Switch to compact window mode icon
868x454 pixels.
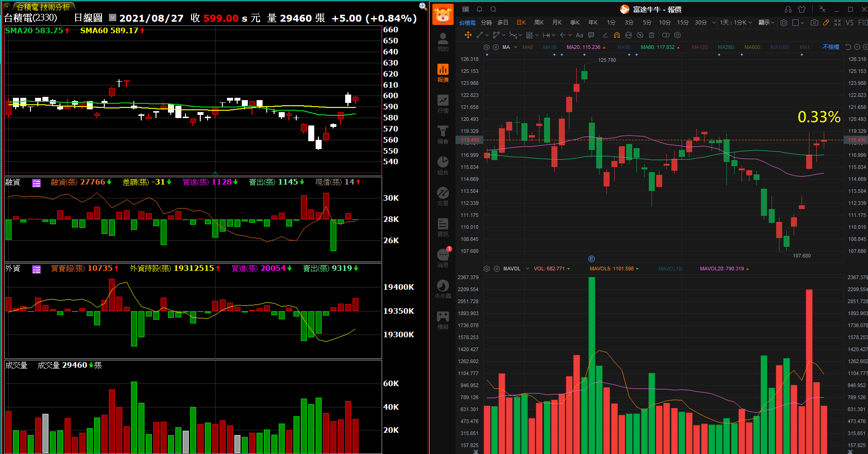click(822, 9)
